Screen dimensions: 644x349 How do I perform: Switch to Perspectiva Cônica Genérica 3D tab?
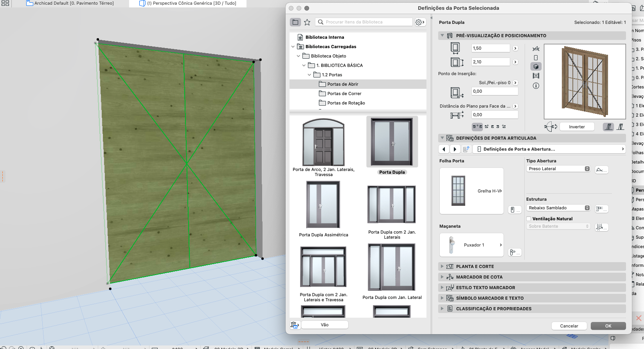pos(188,3)
